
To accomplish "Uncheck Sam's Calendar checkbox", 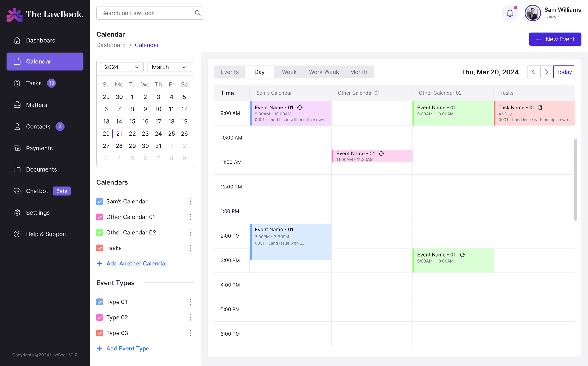I will (x=100, y=201).
